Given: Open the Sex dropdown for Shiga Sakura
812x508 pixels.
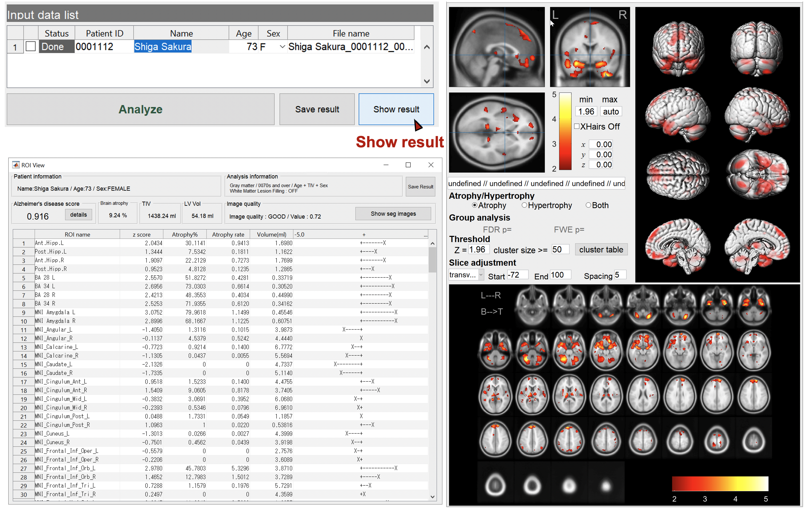Looking at the screenshot, I should [282, 47].
